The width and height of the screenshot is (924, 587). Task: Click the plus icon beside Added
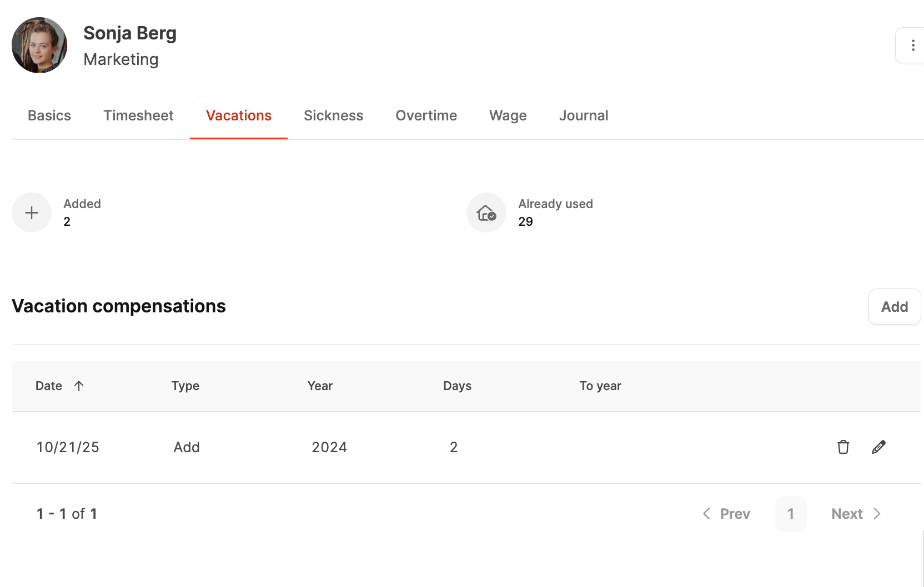(x=32, y=212)
